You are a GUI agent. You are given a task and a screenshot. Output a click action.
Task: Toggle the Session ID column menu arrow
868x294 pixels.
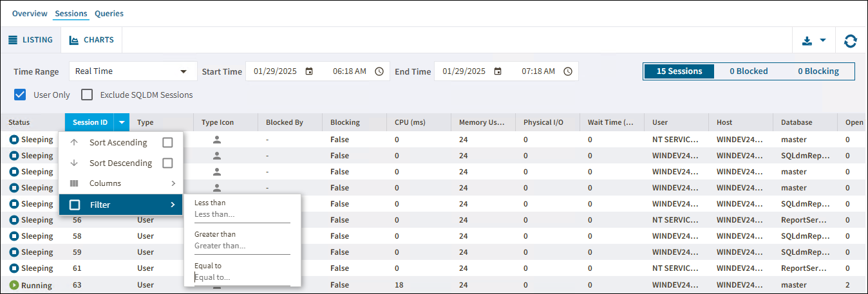[x=122, y=122]
